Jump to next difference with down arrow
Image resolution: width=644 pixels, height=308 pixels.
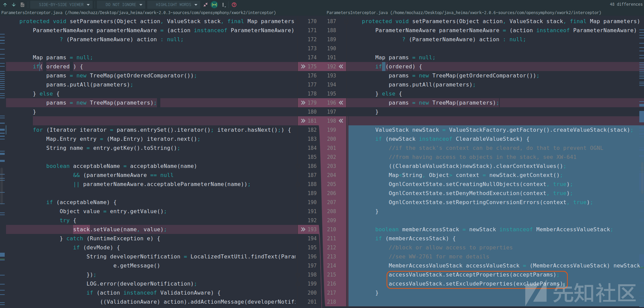pos(13,5)
